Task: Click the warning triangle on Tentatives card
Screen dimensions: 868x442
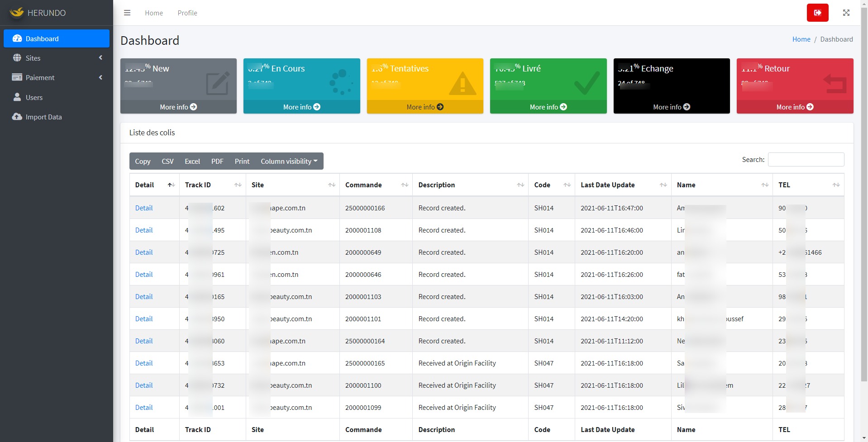Action: point(463,83)
